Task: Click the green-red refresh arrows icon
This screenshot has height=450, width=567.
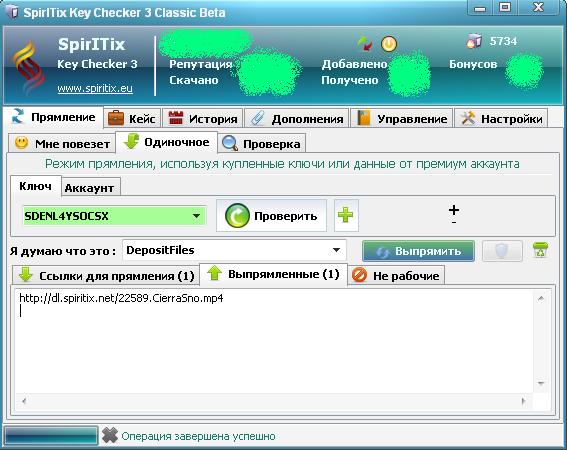Action: coord(365,44)
